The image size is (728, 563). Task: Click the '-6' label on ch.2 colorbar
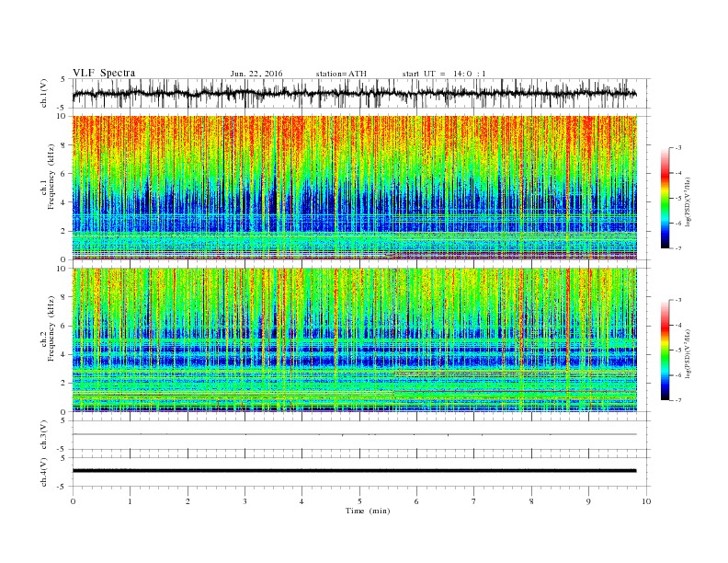tap(678, 375)
